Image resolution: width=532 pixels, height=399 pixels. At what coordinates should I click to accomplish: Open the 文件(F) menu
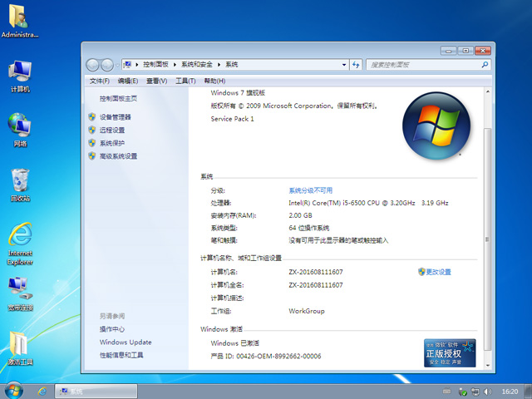[x=99, y=81]
